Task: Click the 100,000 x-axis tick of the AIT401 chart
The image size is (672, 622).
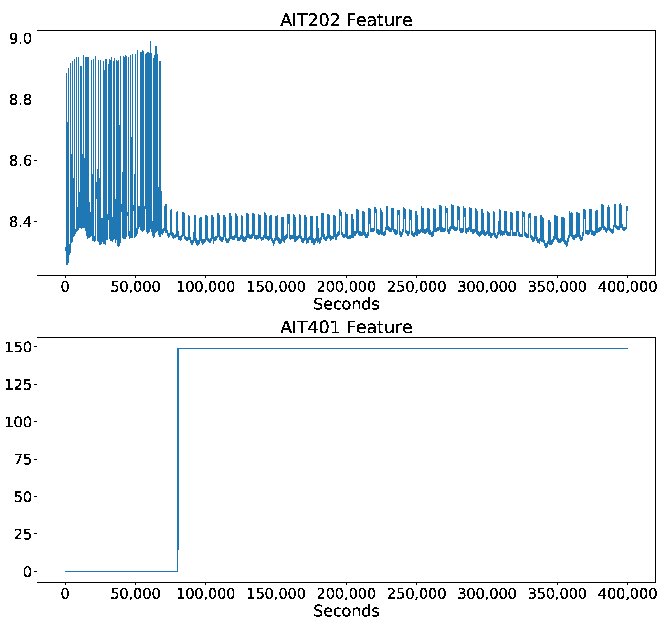Action: tap(205, 594)
